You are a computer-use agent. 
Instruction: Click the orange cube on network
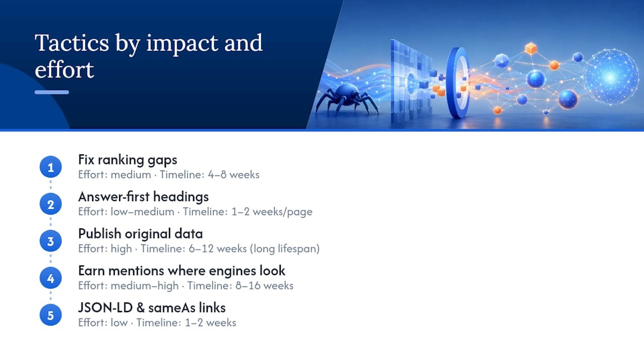(530, 49)
